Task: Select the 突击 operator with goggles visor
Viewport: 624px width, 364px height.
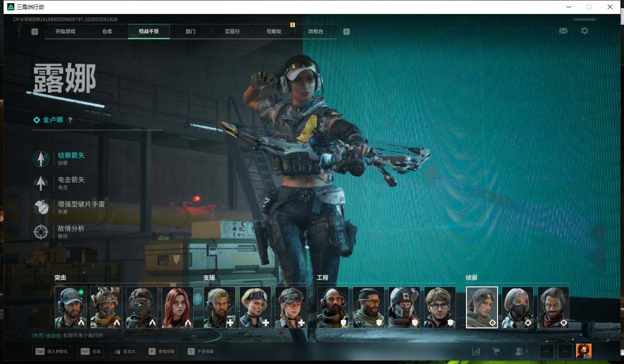Action: pos(142,307)
